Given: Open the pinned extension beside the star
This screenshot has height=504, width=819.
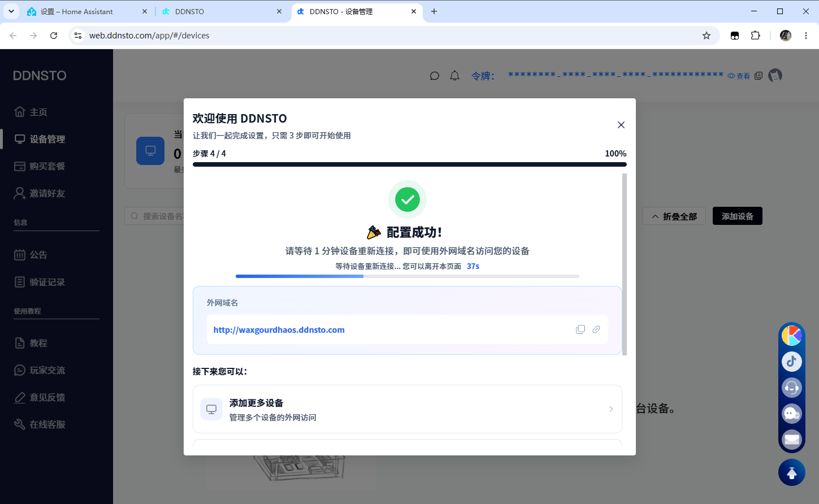Looking at the screenshot, I should tap(735, 36).
